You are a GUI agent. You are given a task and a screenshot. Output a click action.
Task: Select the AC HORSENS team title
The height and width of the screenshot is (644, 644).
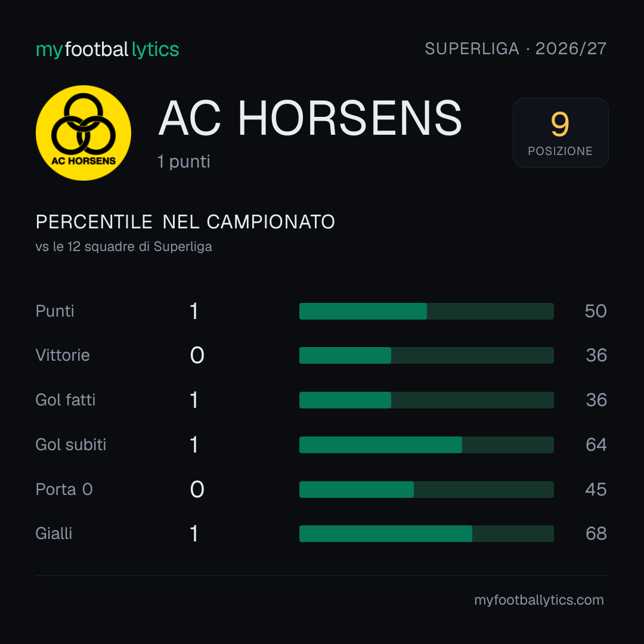(x=310, y=118)
